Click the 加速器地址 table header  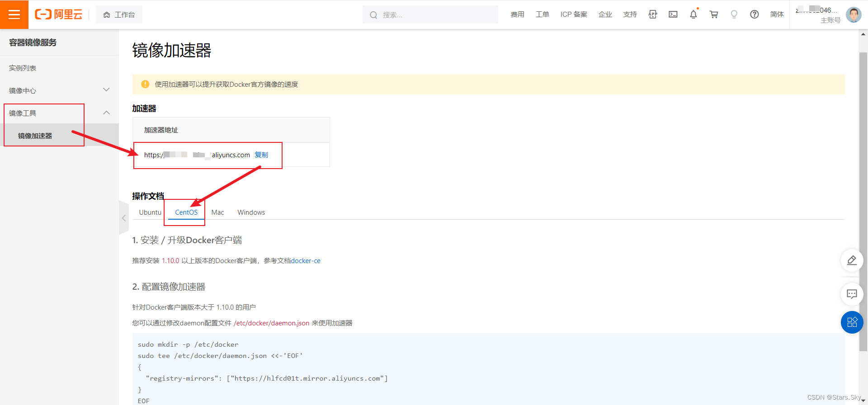pos(161,130)
